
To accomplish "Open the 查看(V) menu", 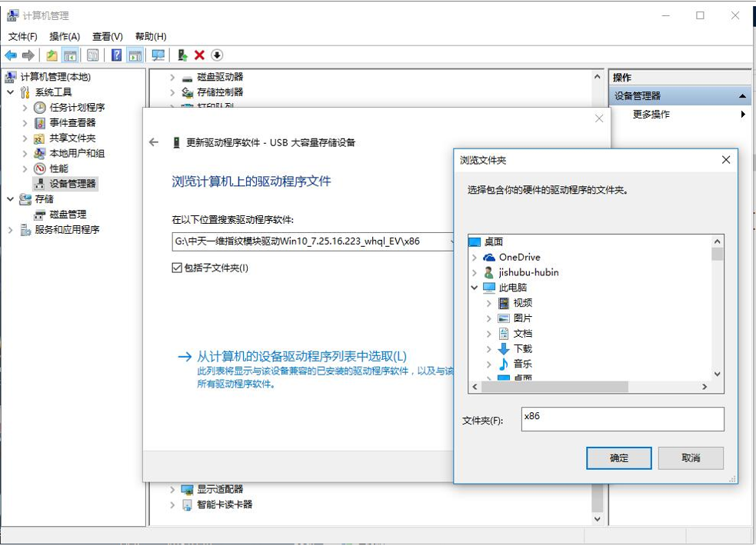I will (107, 36).
